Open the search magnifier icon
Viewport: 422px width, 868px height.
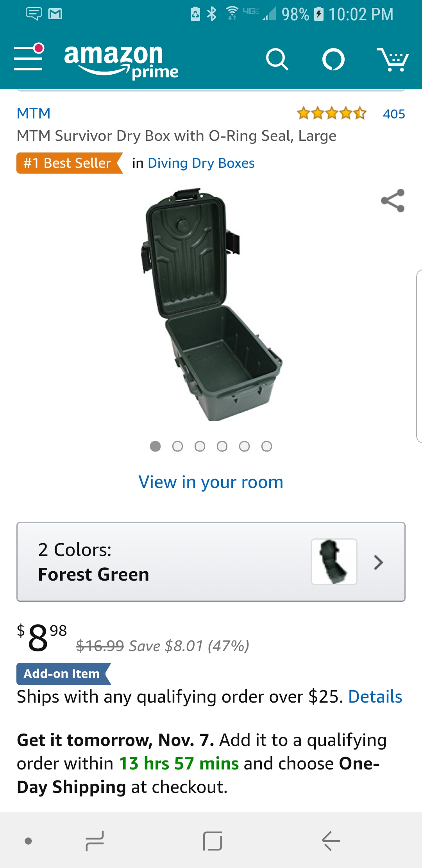coord(277,59)
